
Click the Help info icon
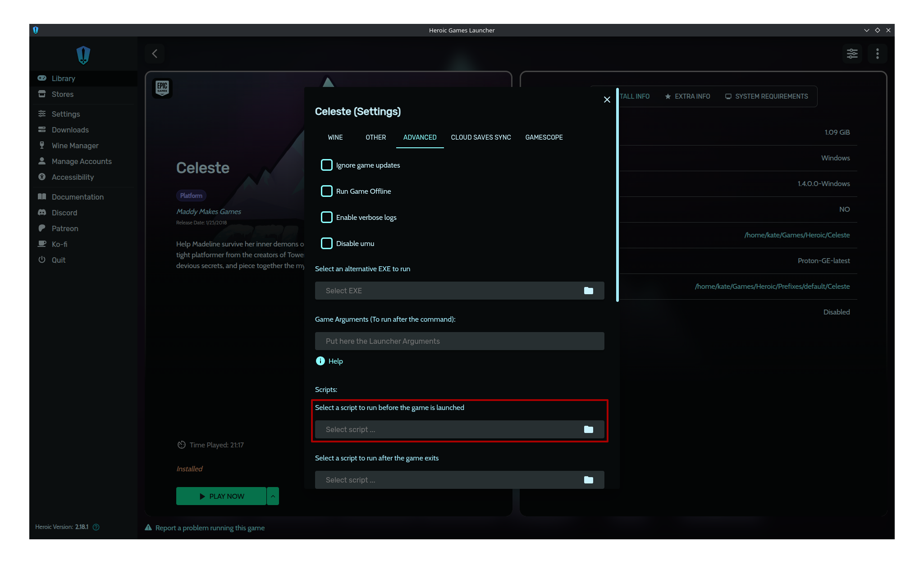(320, 361)
